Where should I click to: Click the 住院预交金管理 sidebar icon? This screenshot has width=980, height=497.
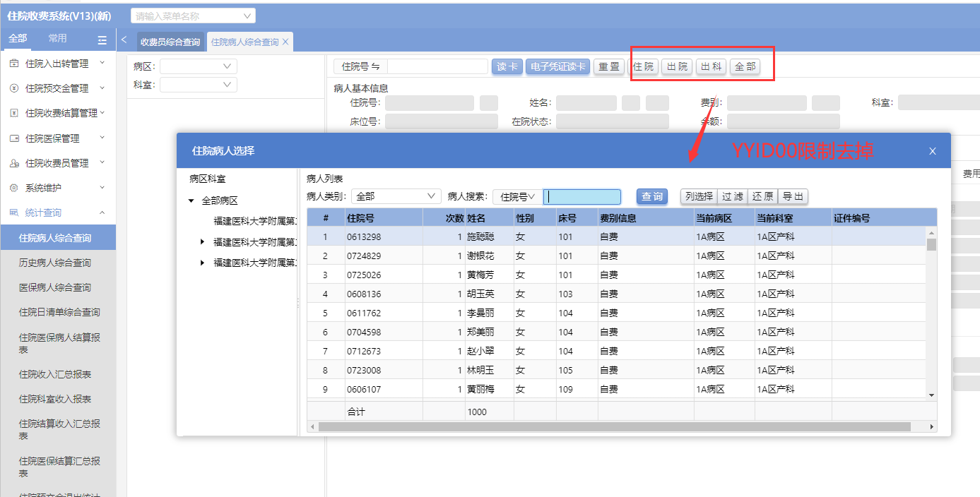[14, 88]
